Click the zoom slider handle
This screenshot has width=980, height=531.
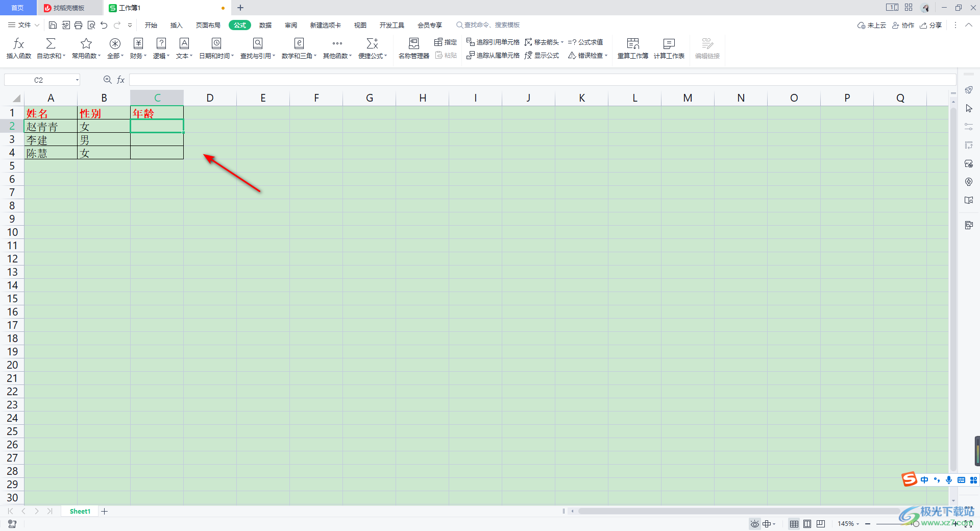916,524
